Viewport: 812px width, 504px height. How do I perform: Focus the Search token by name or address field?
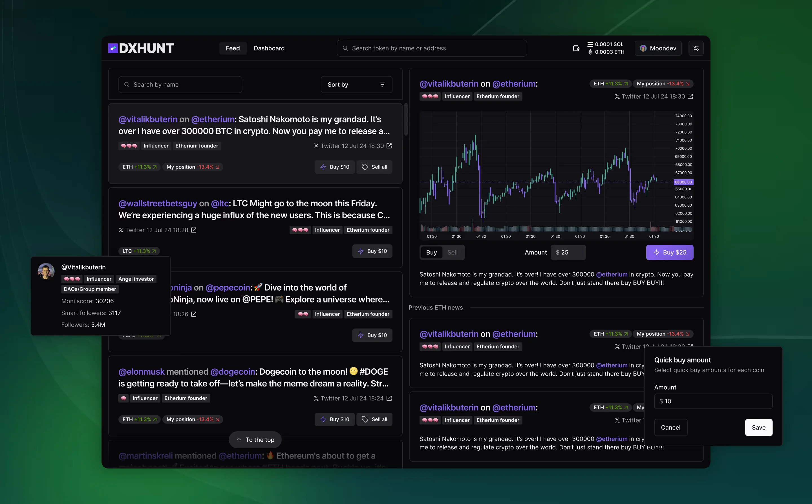(432, 48)
